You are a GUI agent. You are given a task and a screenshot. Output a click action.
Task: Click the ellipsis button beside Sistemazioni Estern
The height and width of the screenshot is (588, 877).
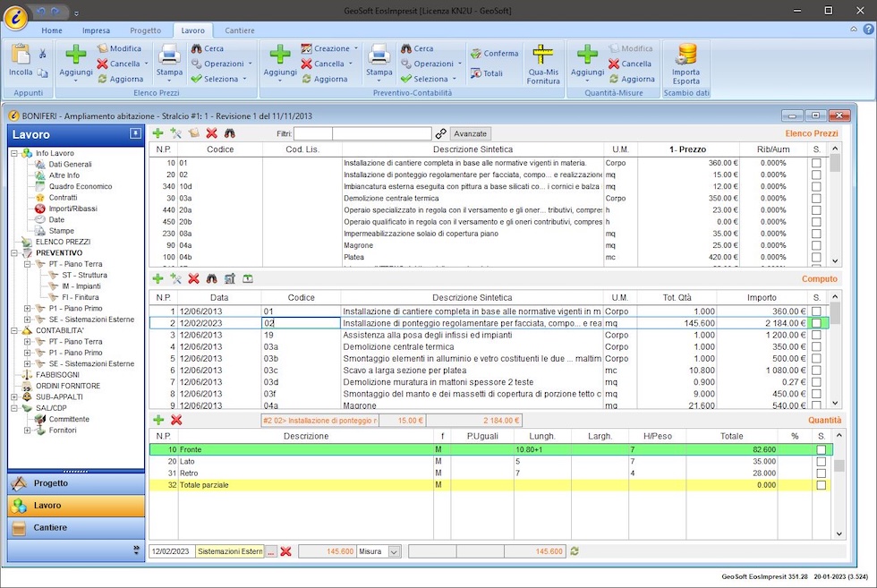(270, 551)
